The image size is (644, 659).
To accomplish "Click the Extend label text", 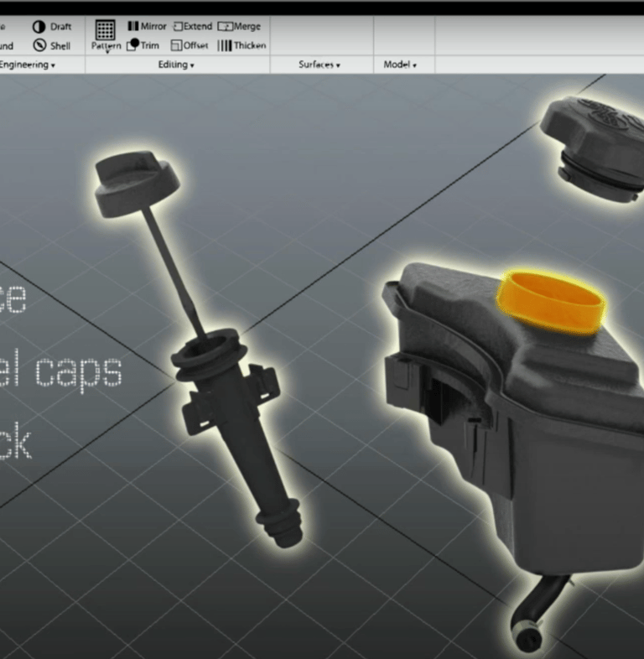I will 198,27.
